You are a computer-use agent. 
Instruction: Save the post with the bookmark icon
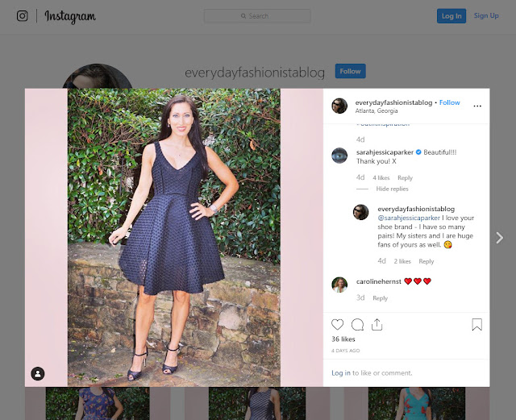[476, 325]
